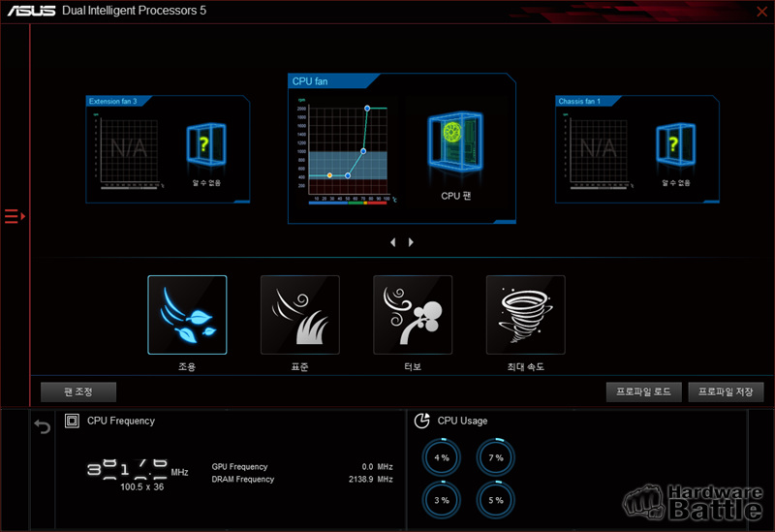Click the Chassis fan 1 unknown device icon
The width and height of the screenshot is (775, 532).
pos(675,144)
